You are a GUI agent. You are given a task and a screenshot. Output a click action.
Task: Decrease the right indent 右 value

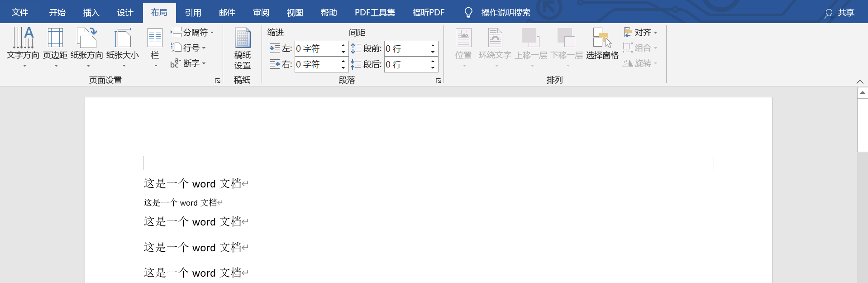343,67
